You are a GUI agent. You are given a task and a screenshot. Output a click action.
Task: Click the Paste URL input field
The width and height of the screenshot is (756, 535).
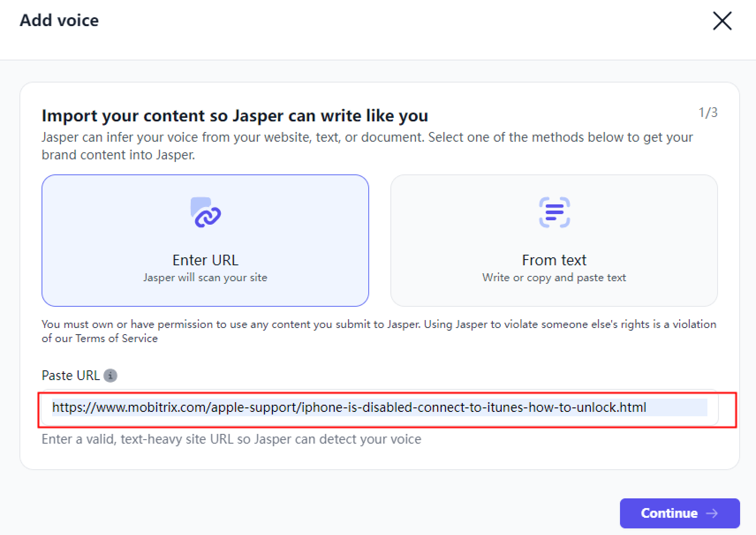point(380,407)
